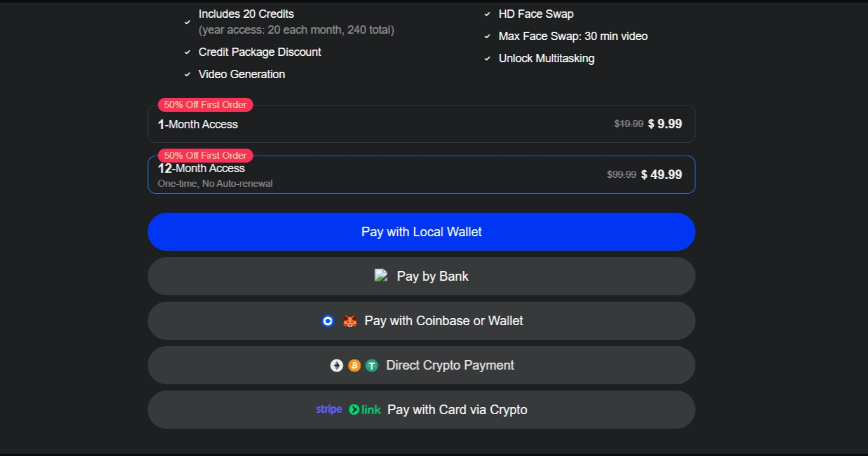Viewport: 868px width, 456px height.
Task: Click the Tether icon in Direct Crypto Payment
Action: click(372, 365)
